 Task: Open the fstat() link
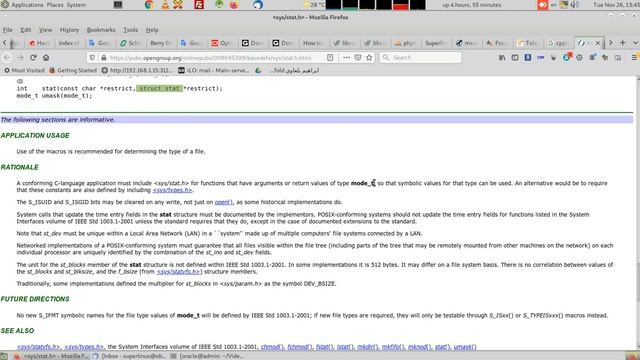324,347
